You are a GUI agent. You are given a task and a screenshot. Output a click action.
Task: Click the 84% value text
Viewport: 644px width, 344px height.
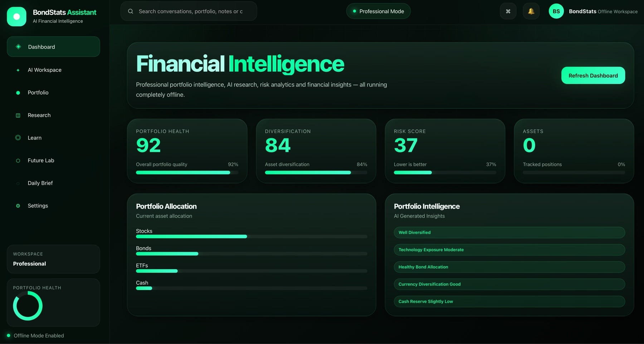pyautogui.click(x=362, y=164)
